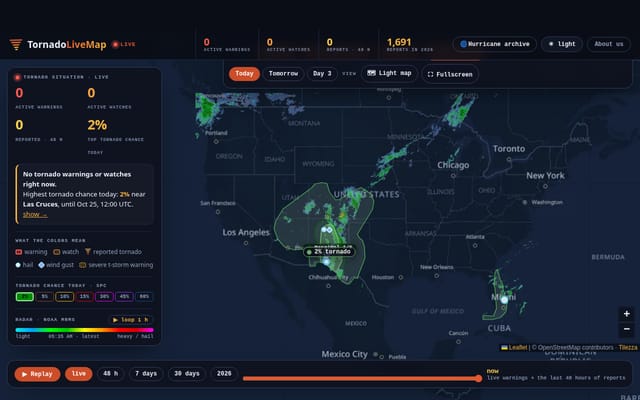Click the Chicago city marker on map
The height and width of the screenshot is (400, 640).
pos(453,176)
